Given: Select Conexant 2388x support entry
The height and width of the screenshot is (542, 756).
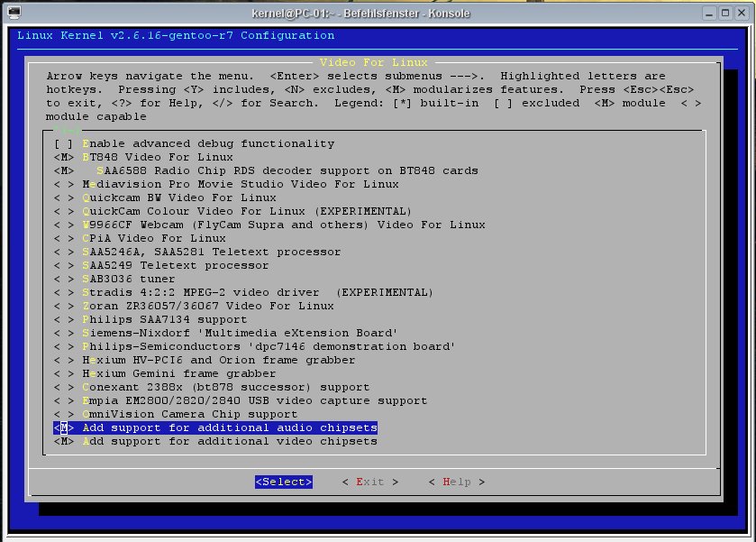Looking at the screenshot, I should (212, 387).
